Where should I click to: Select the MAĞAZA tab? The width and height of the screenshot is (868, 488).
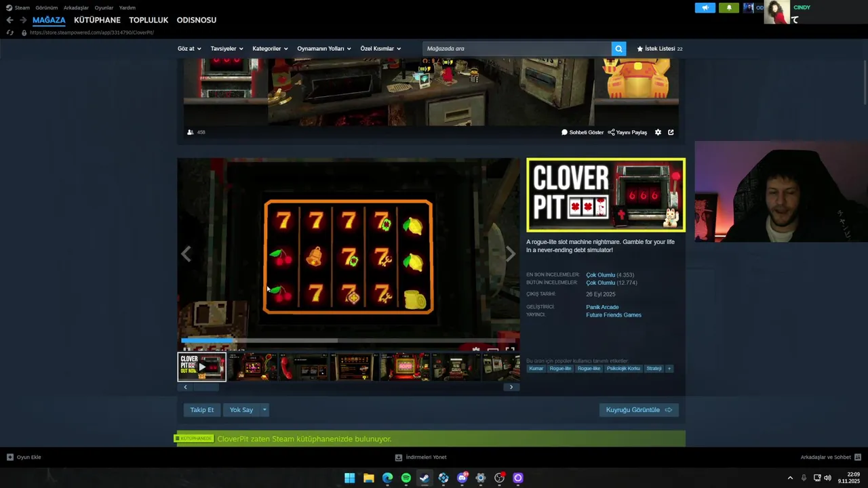49,20
